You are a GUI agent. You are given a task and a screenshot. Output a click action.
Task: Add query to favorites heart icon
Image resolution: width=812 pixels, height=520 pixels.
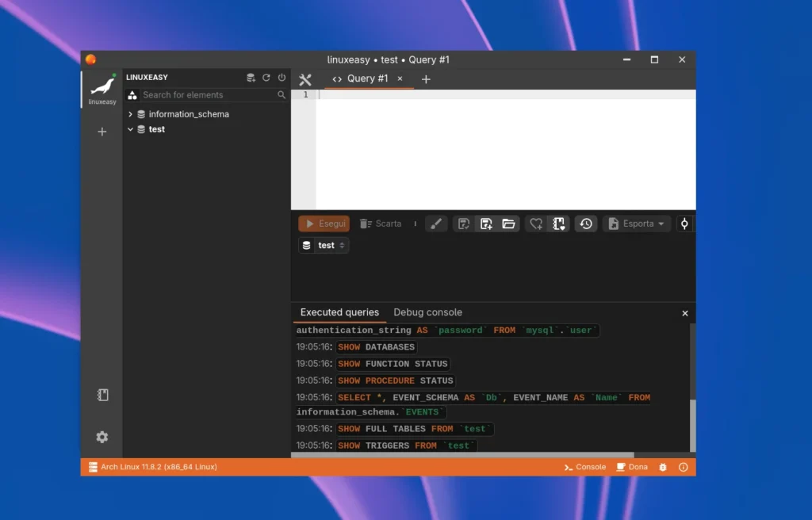pyautogui.click(x=536, y=224)
